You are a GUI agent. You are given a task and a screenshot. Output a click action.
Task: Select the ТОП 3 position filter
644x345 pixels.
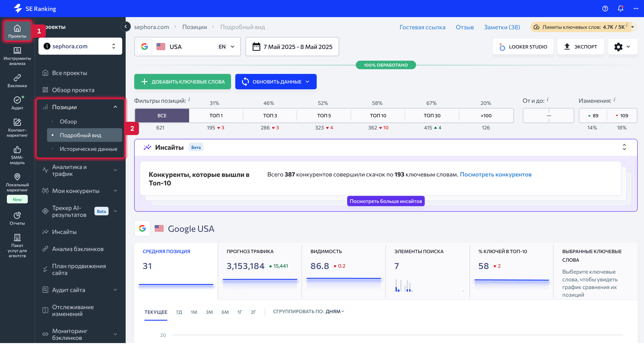coord(270,116)
